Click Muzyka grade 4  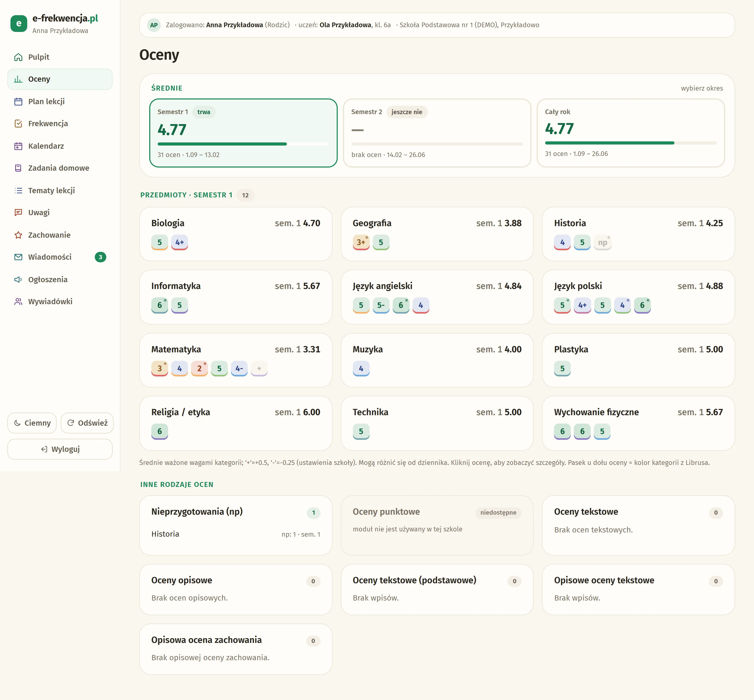361,369
